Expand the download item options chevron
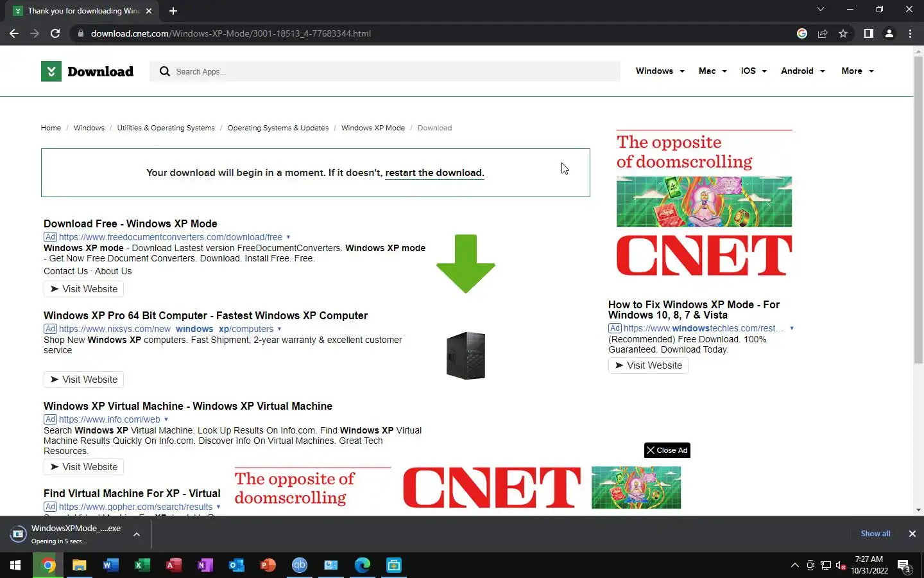Screen dimensions: 924x578 point(137,534)
